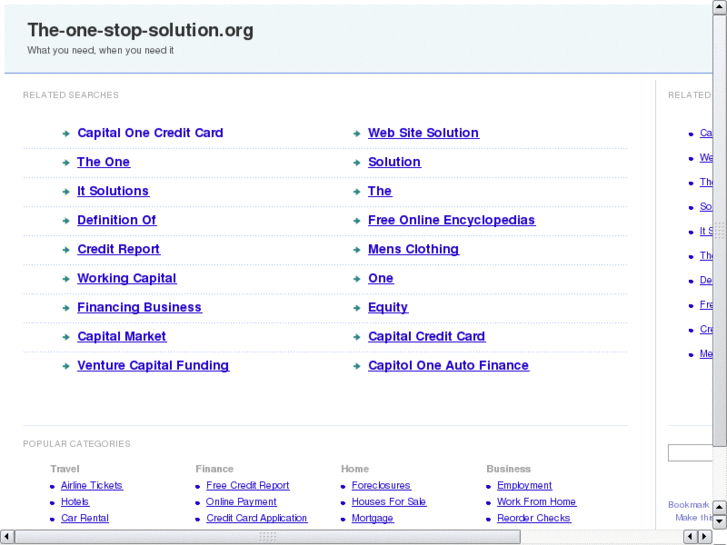Click the Reorder Checks link

click(534, 518)
